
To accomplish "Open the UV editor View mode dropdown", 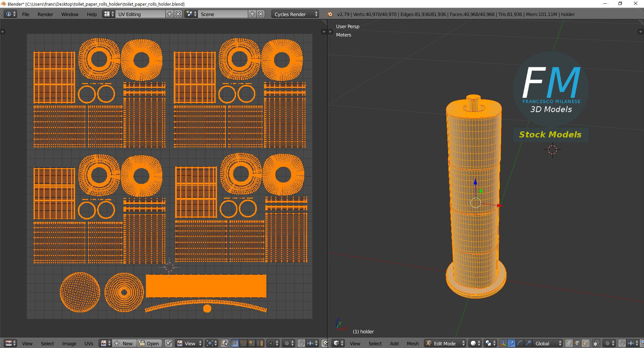I will pos(190,343).
